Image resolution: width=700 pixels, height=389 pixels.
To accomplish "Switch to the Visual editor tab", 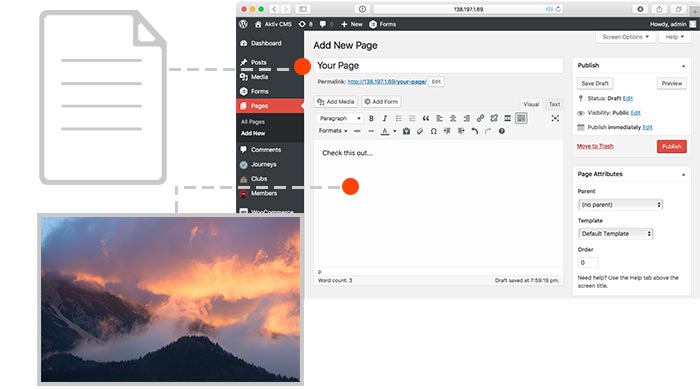I will [x=531, y=104].
